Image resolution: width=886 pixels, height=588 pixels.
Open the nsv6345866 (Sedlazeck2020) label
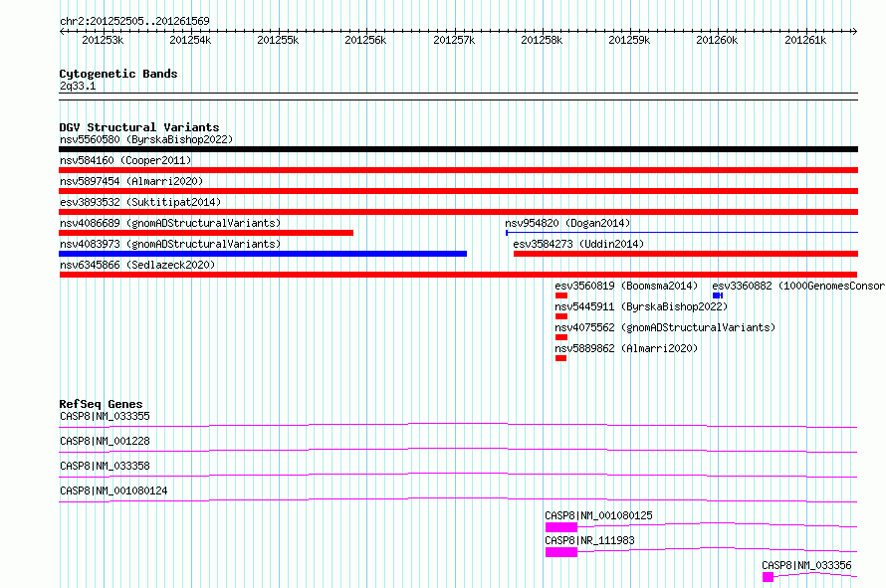tap(137, 265)
